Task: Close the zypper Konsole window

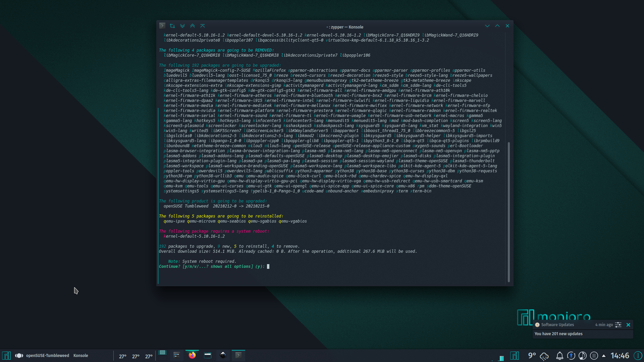Action: pos(507,26)
